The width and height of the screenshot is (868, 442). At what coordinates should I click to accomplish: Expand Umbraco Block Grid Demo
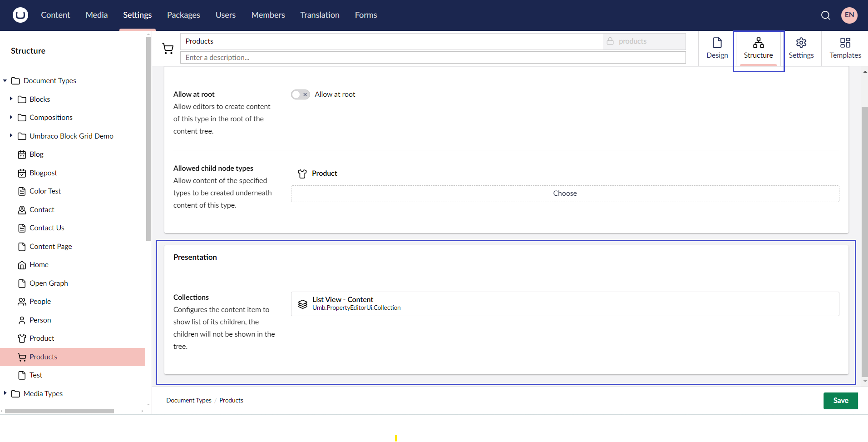pyautogui.click(x=11, y=135)
